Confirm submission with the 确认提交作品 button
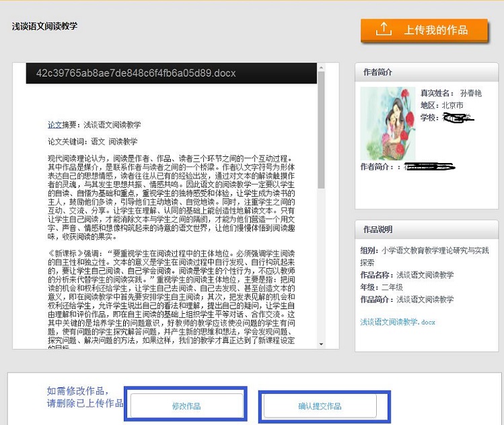504x425 pixels. coord(320,406)
